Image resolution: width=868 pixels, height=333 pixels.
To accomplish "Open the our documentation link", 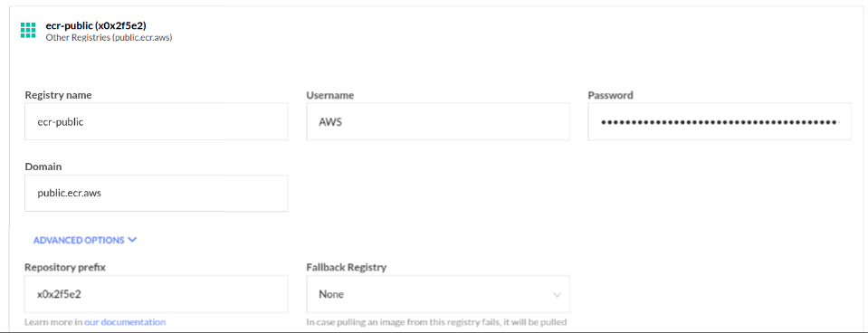I will (133, 322).
